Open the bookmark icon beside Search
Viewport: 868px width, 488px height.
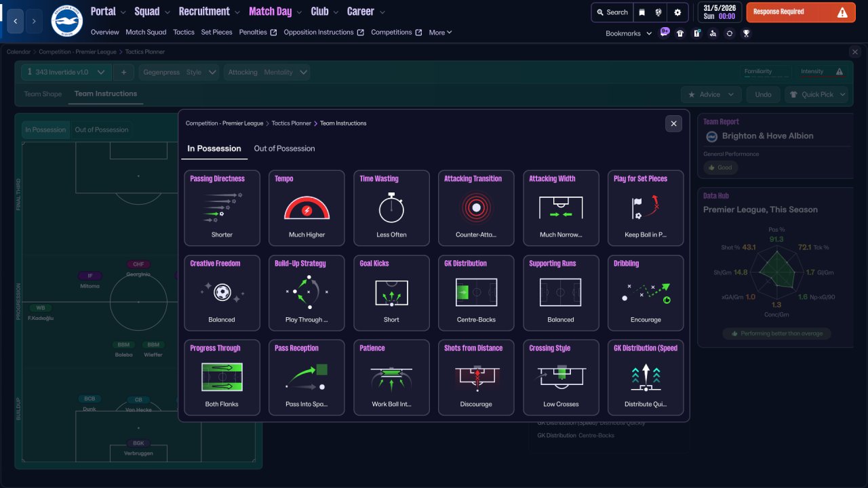coord(642,12)
